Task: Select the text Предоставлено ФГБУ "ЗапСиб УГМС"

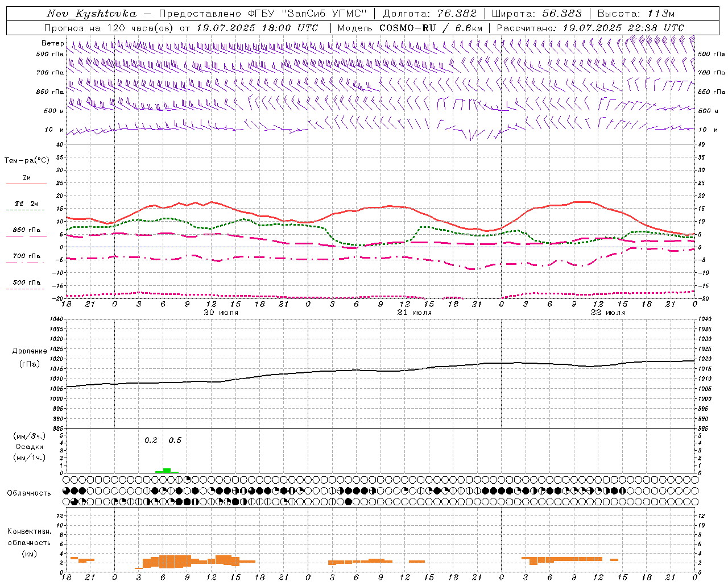Action: (x=264, y=14)
